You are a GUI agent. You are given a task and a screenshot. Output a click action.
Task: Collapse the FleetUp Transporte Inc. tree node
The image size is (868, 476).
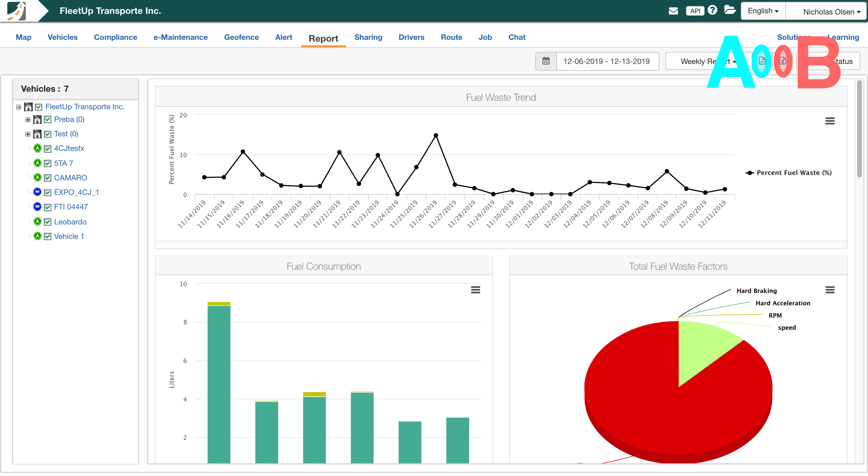18,107
